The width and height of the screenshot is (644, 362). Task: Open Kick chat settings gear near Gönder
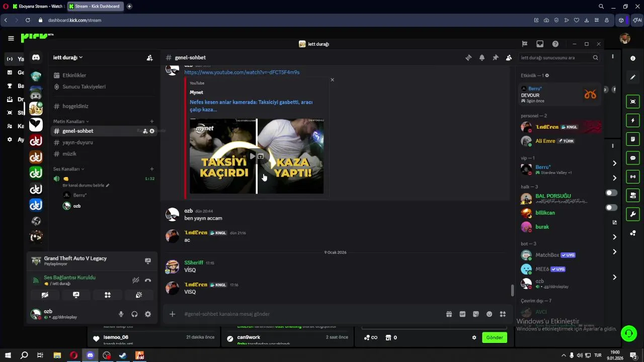click(x=474, y=338)
